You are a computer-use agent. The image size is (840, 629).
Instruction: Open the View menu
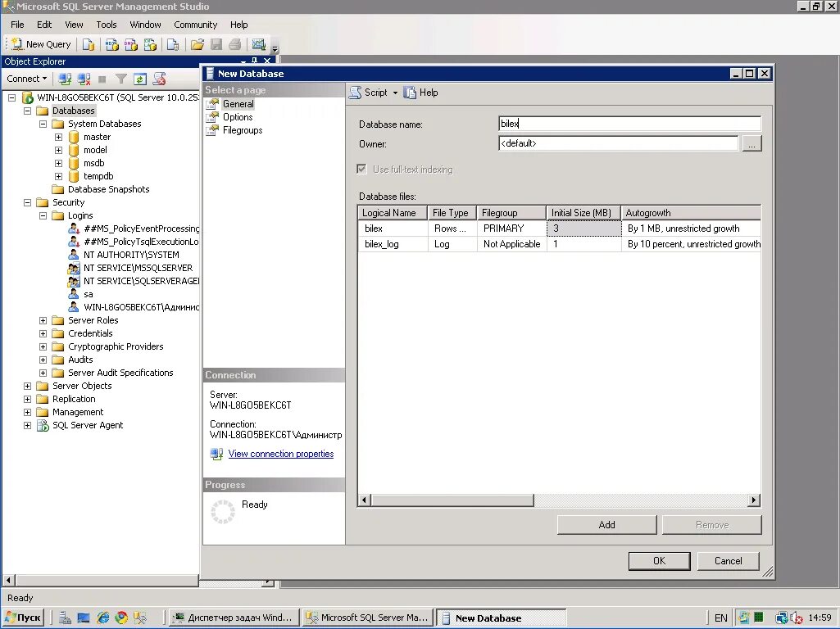click(x=74, y=25)
